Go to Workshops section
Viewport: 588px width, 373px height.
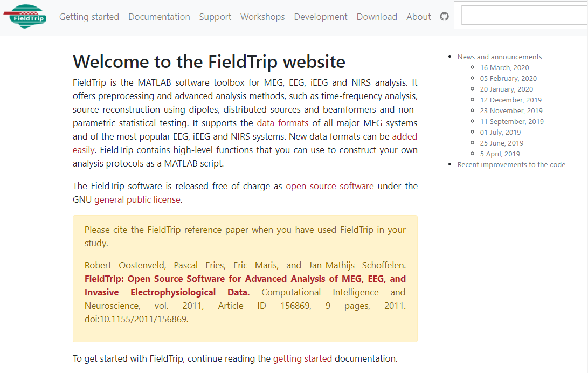coord(262,17)
